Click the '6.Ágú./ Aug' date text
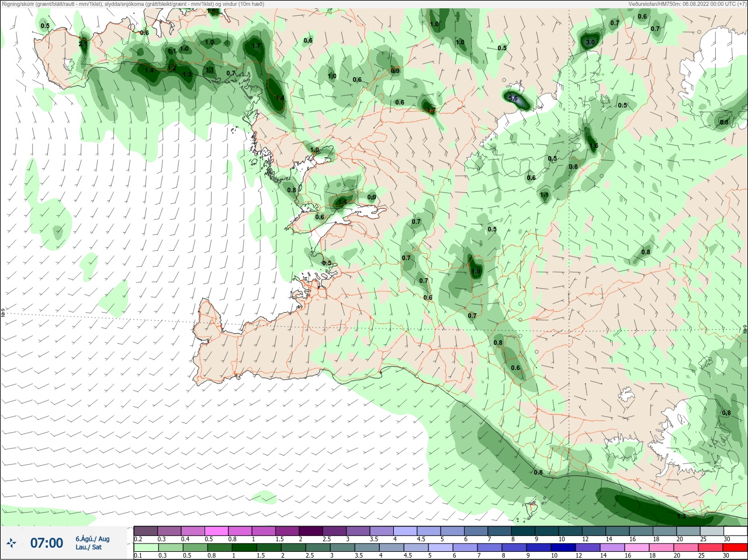 92,539
